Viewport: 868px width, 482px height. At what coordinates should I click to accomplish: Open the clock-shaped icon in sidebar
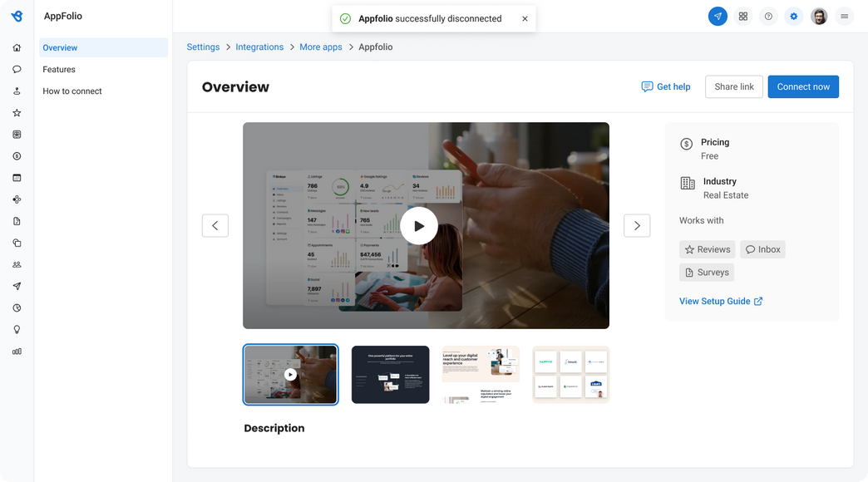coord(17,308)
